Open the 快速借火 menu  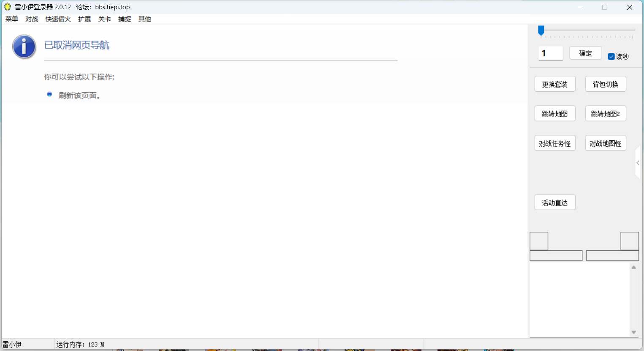point(58,19)
